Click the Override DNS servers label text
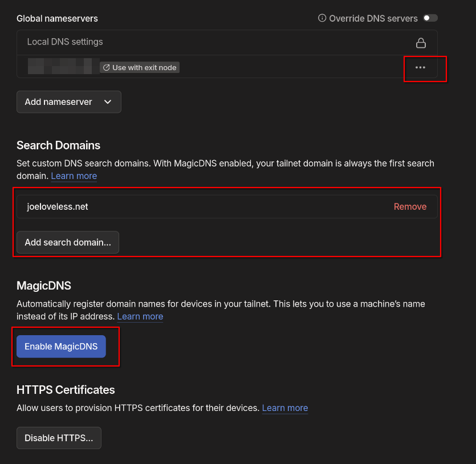This screenshot has width=476, height=464. (x=373, y=18)
